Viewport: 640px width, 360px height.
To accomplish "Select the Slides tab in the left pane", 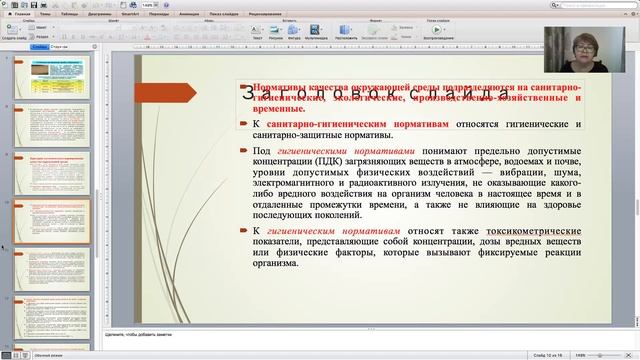I will (x=40, y=47).
